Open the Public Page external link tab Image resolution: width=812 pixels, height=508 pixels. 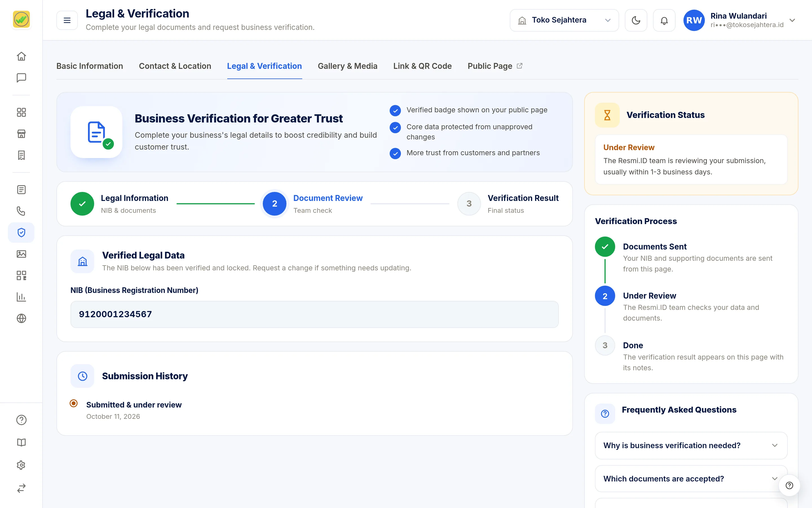(x=495, y=66)
